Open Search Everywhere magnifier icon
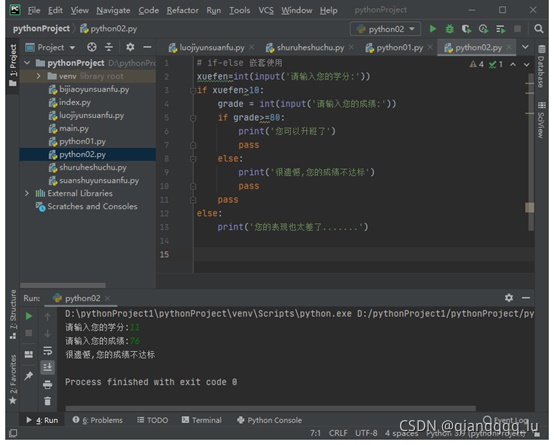This screenshot has width=554, height=445. click(538, 29)
